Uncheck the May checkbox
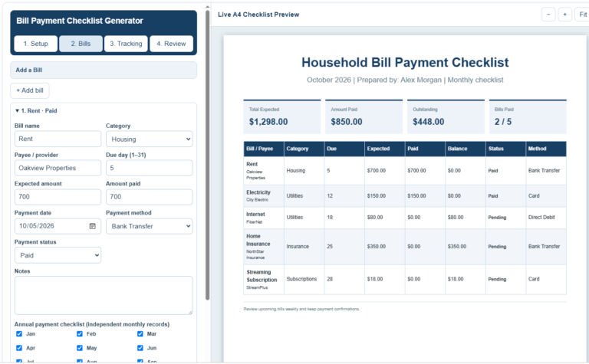Screen dimensions: 589x364 click(x=80, y=348)
